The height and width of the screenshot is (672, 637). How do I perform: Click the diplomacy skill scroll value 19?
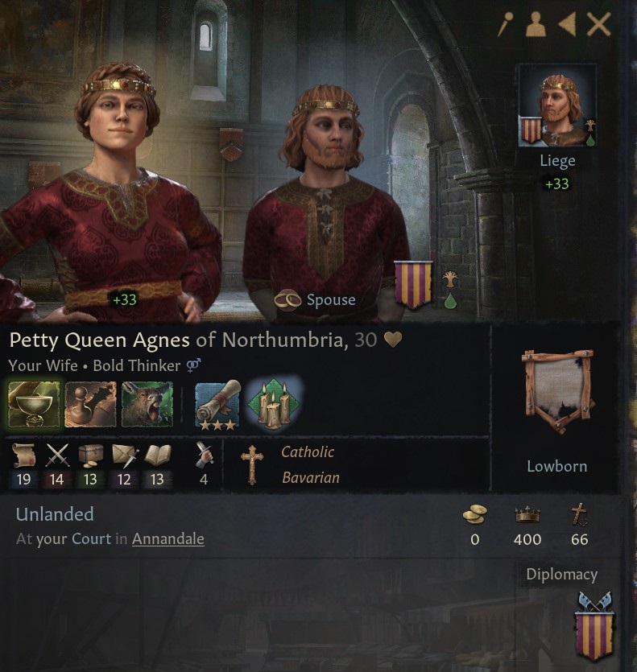(23, 466)
